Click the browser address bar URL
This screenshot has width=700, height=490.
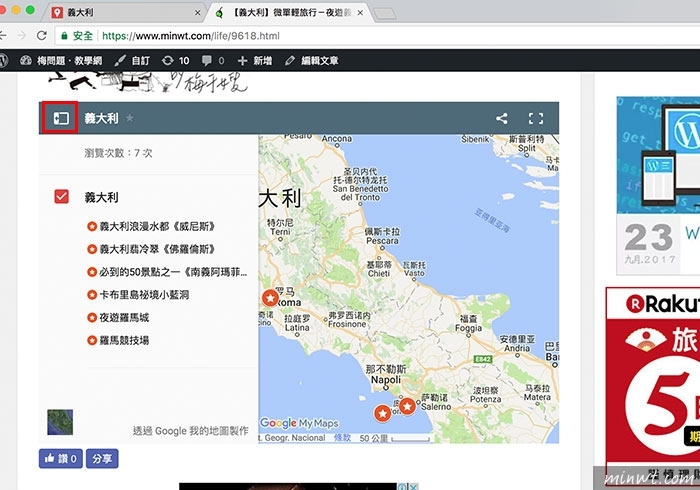[x=190, y=36]
